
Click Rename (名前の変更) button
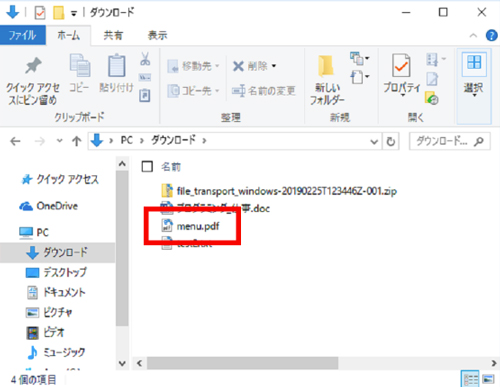click(264, 90)
